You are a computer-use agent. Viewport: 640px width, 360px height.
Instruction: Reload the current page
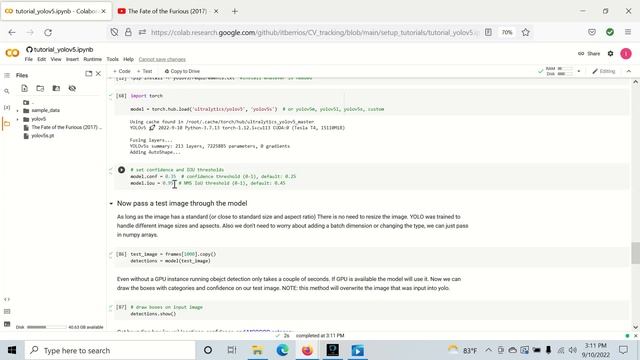(48, 32)
